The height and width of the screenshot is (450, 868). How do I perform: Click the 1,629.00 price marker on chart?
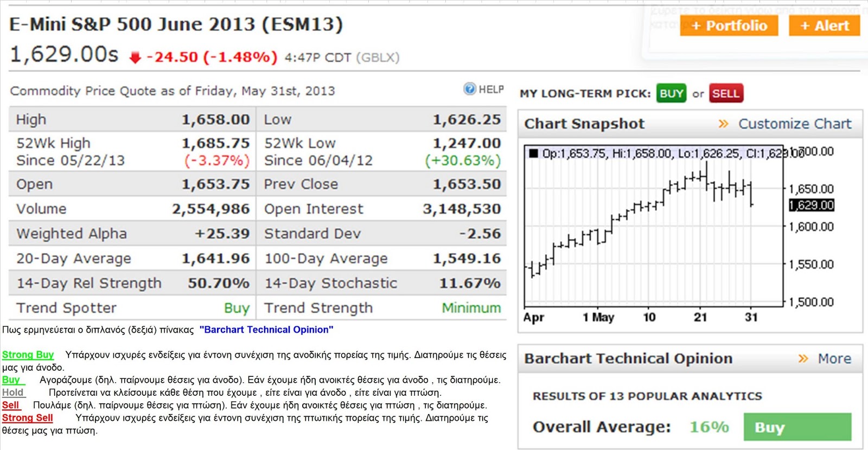pos(812,205)
